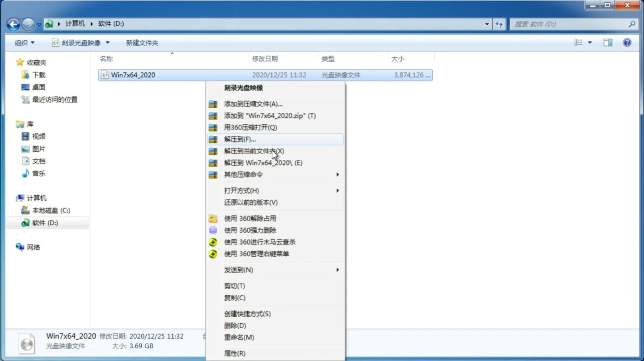Screen dimensions: 644x361
Task: Select 解压到 Win7x64_2020 menu item
Action: click(x=263, y=162)
